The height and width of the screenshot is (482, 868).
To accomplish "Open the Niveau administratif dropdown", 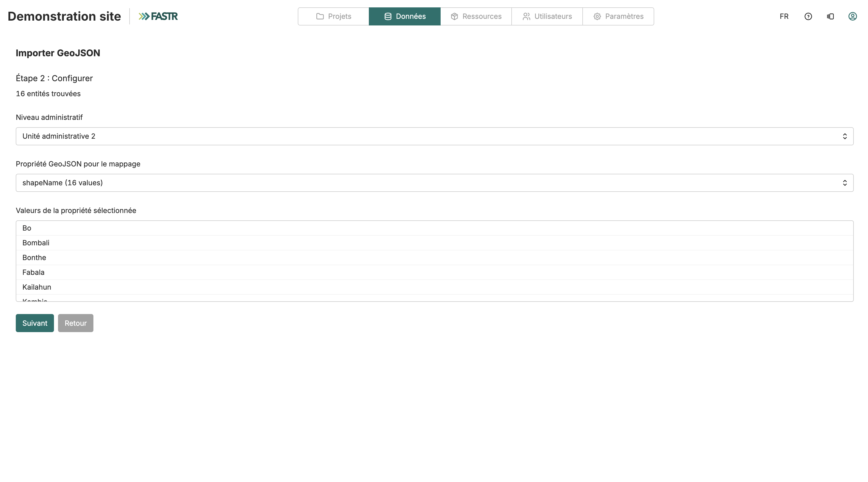I will pyautogui.click(x=434, y=136).
